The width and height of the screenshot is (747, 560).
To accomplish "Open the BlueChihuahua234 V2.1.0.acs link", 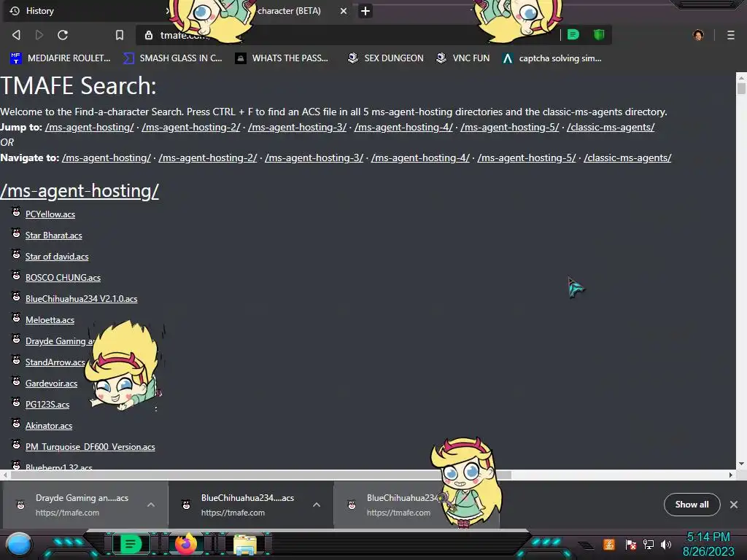I will pyautogui.click(x=82, y=299).
